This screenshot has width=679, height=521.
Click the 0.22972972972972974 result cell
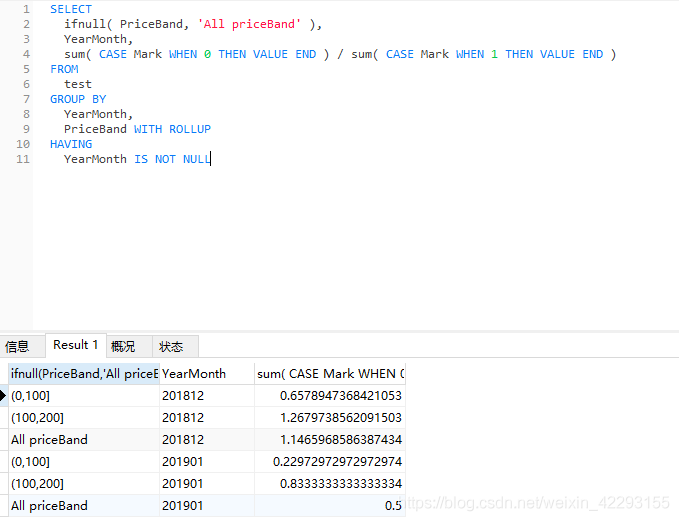tap(330, 461)
